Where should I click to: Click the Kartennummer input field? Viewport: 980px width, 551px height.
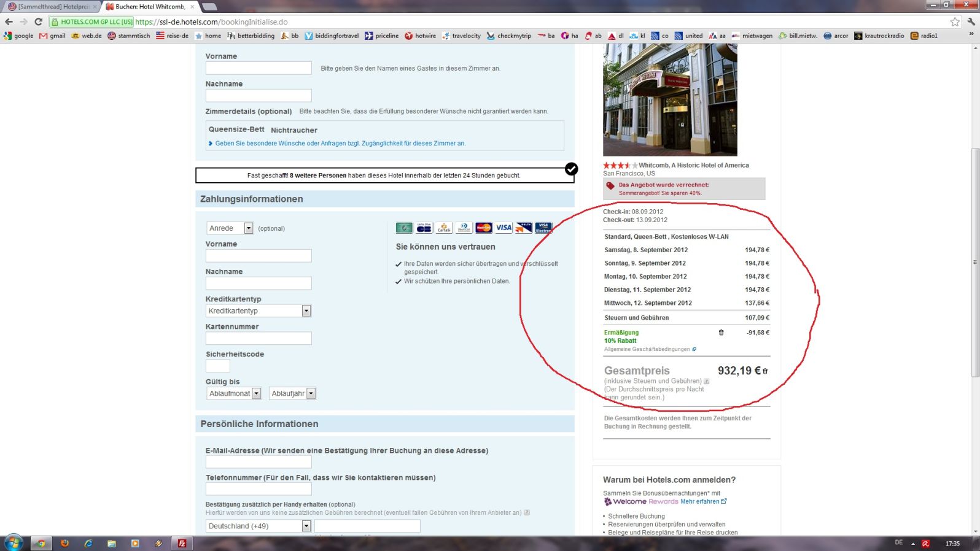click(259, 338)
